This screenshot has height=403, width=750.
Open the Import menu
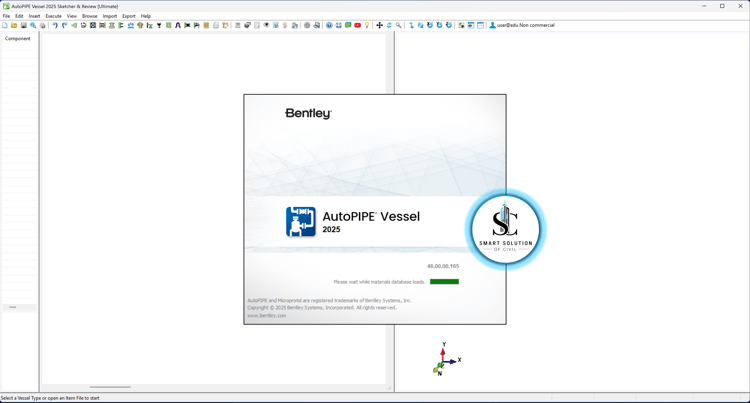(x=110, y=16)
